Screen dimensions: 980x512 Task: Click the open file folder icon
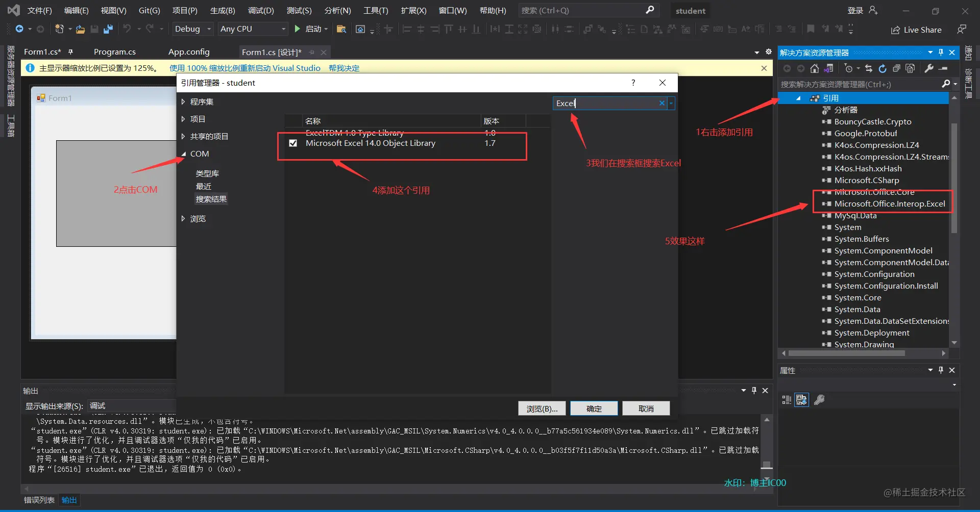click(80, 30)
